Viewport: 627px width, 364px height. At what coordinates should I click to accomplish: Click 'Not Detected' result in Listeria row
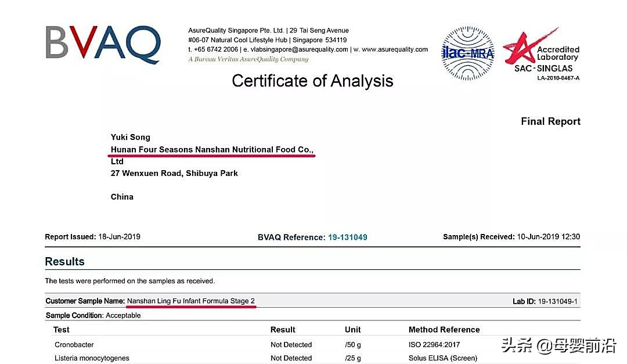pyautogui.click(x=291, y=358)
